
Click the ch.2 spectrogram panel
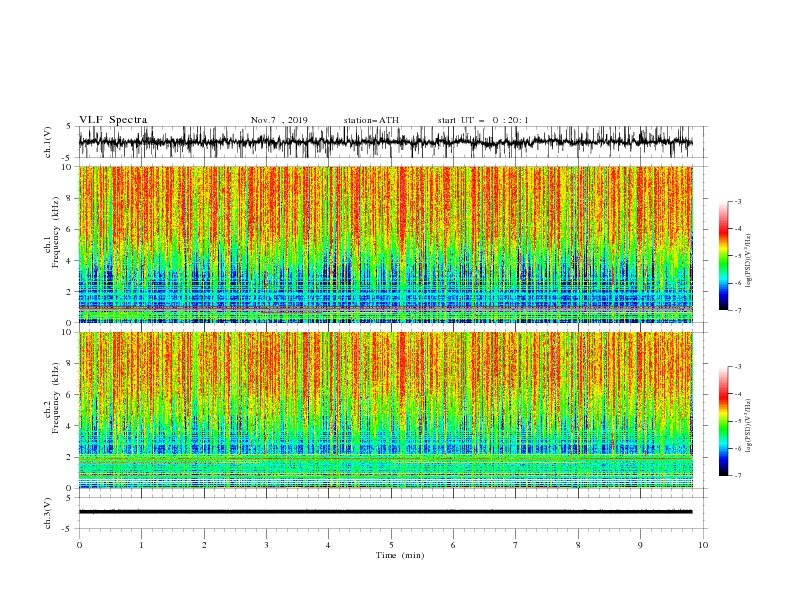tap(386, 410)
